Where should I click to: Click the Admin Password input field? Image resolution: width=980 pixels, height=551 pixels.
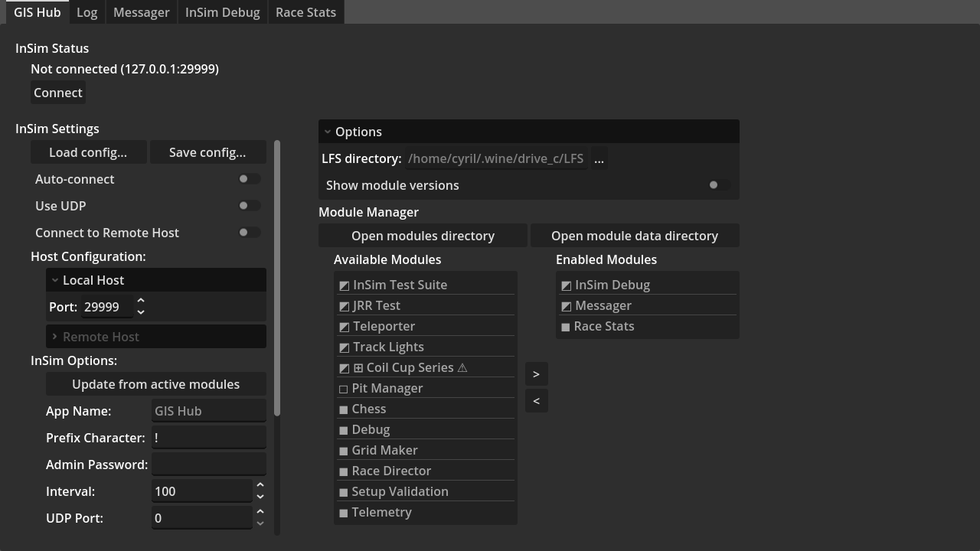click(208, 465)
